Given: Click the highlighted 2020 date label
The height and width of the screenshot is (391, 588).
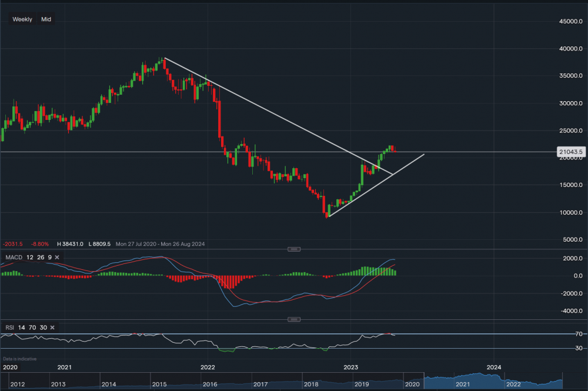Looking at the screenshot, I should coord(11,367).
